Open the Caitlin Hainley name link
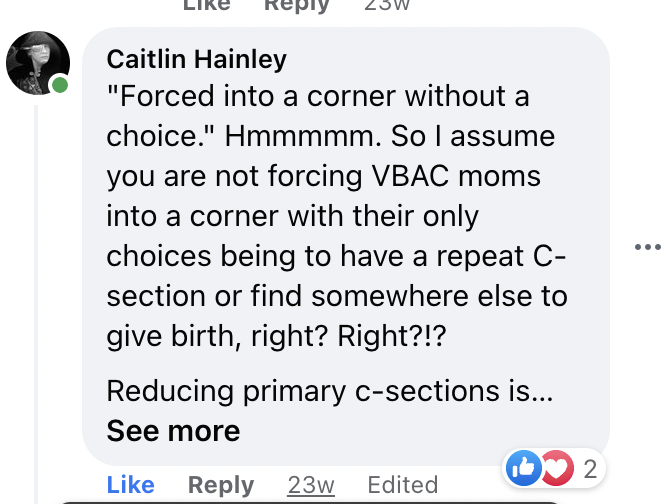Image resolution: width=666 pixels, height=504 pixels. (197, 59)
